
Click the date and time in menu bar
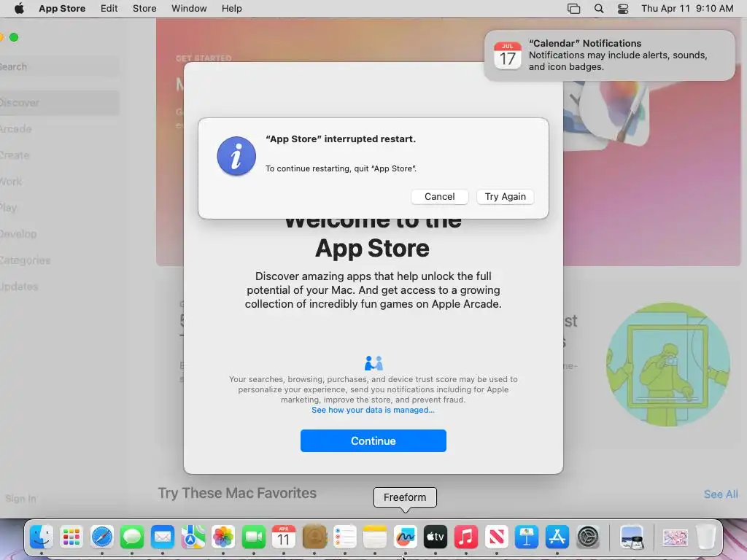click(687, 9)
